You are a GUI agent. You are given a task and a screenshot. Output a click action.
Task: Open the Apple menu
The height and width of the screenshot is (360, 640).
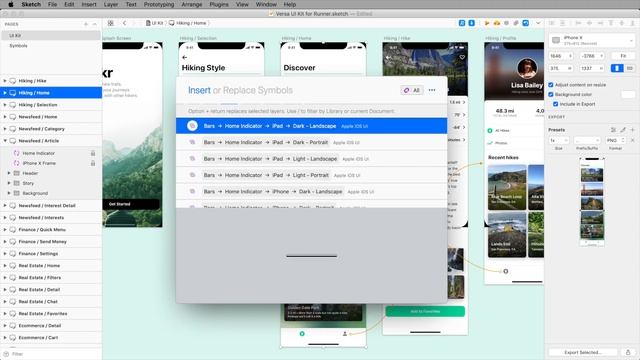click(11, 4)
